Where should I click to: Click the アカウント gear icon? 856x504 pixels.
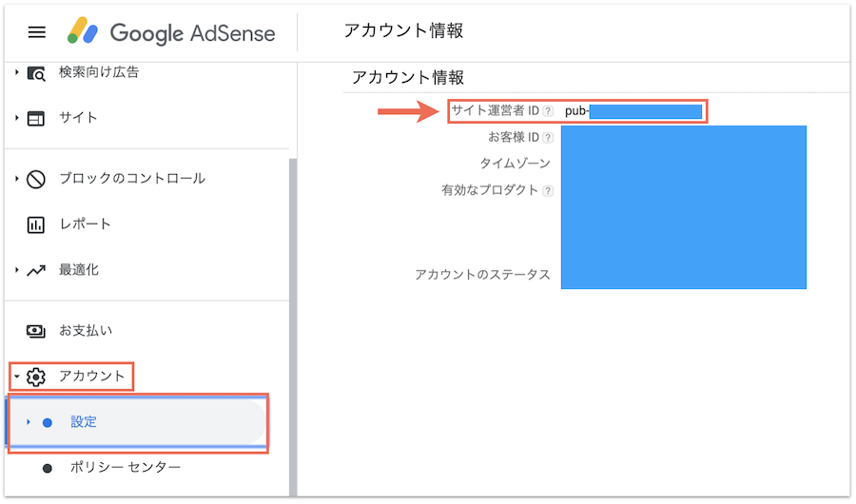coord(36,377)
